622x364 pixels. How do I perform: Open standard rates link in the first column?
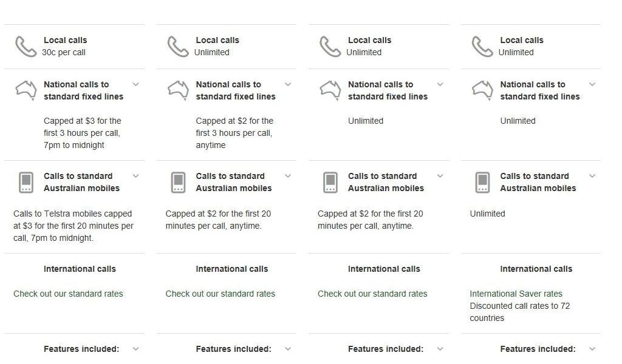pos(68,294)
